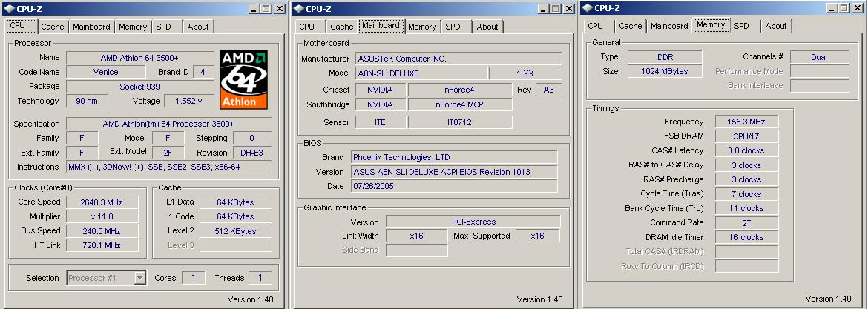
Task: Open SPD tab in right window
Action: pyautogui.click(x=741, y=26)
